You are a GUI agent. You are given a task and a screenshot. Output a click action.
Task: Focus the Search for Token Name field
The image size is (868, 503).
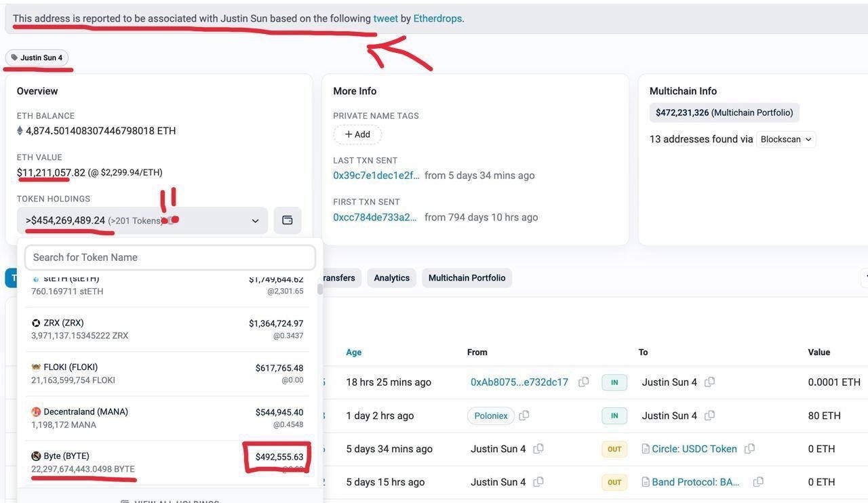point(170,258)
